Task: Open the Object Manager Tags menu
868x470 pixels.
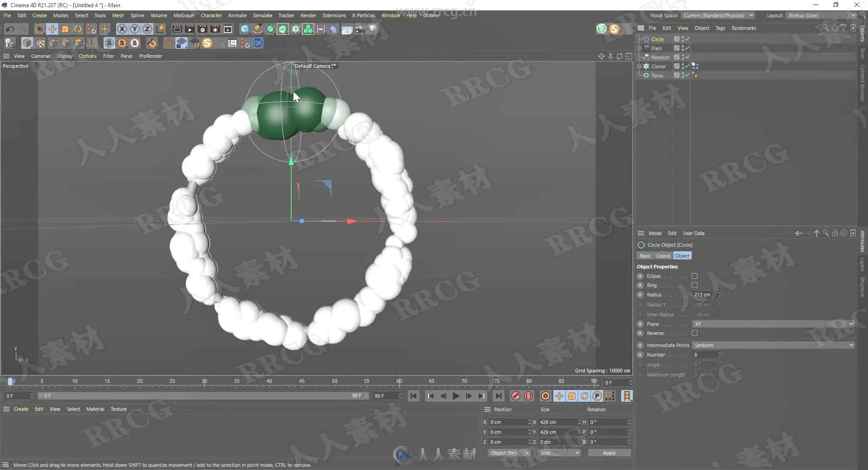Action: (x=720, y=28)
